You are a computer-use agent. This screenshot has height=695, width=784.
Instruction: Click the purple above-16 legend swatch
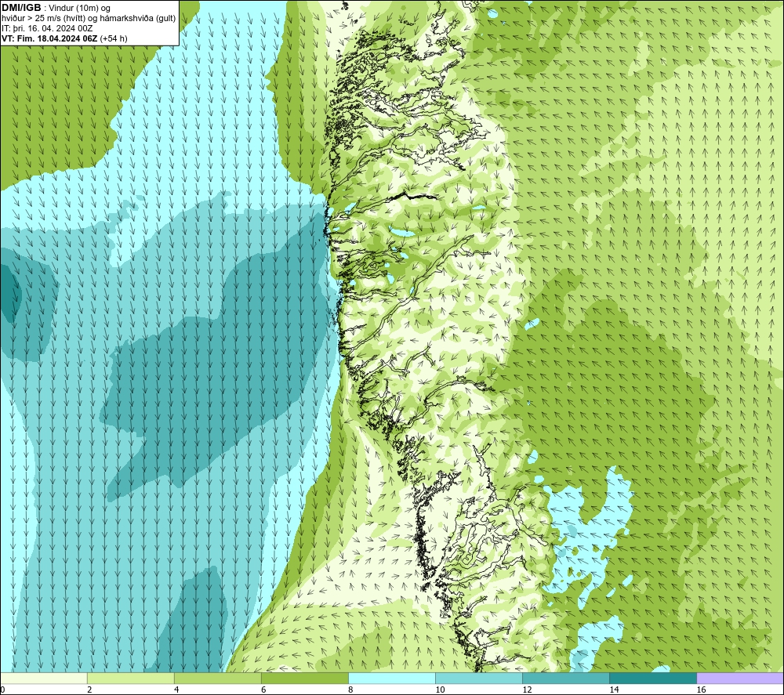(740, 678)
